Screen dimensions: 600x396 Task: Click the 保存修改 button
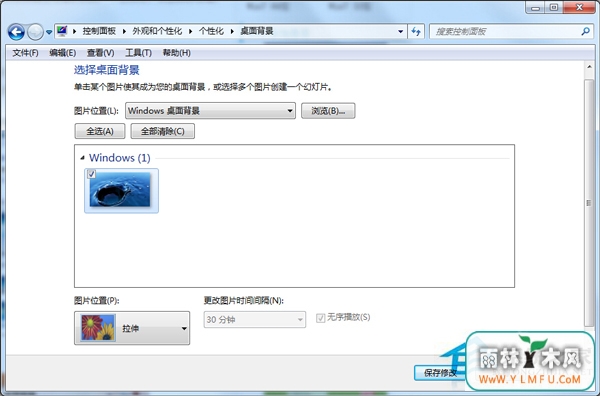click(x=440, y=373)
